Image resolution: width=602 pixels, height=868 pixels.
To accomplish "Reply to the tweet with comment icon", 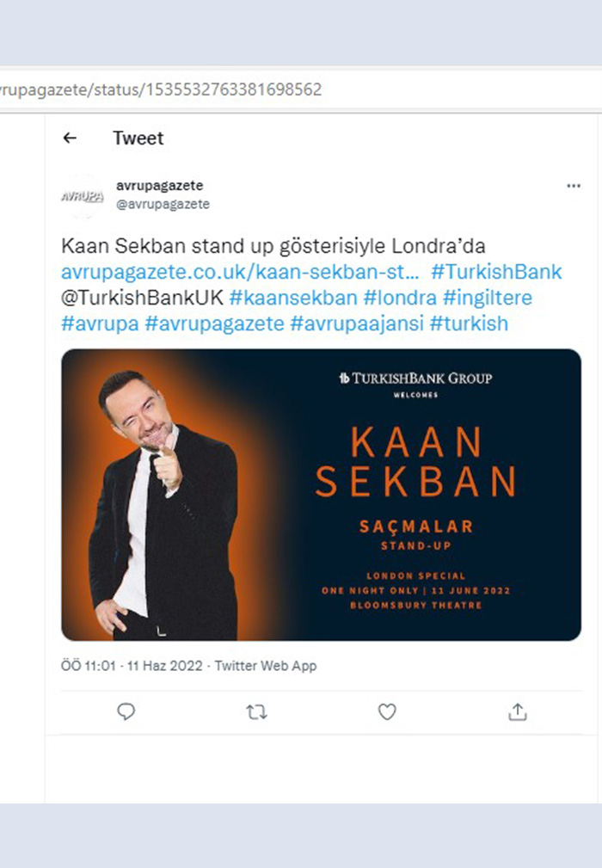I will 126,711.
